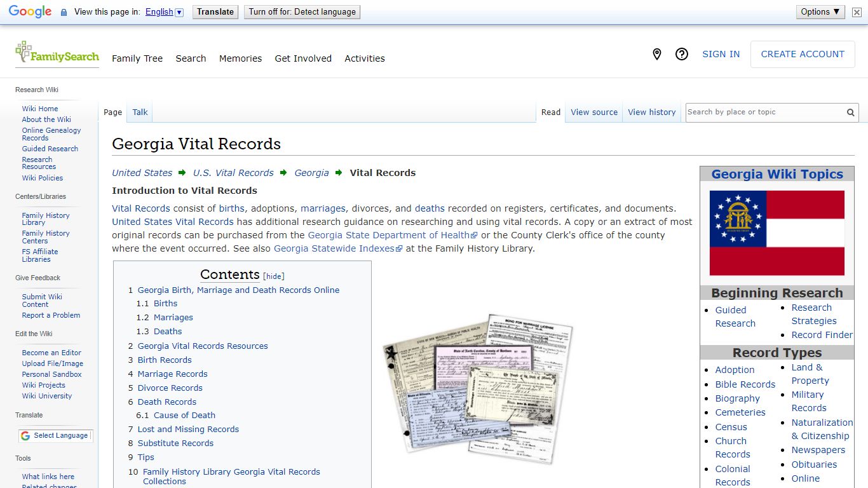Screen dimensions: 868x488
Task: Open Cemeteries record type link
Action: pos(740,412)
